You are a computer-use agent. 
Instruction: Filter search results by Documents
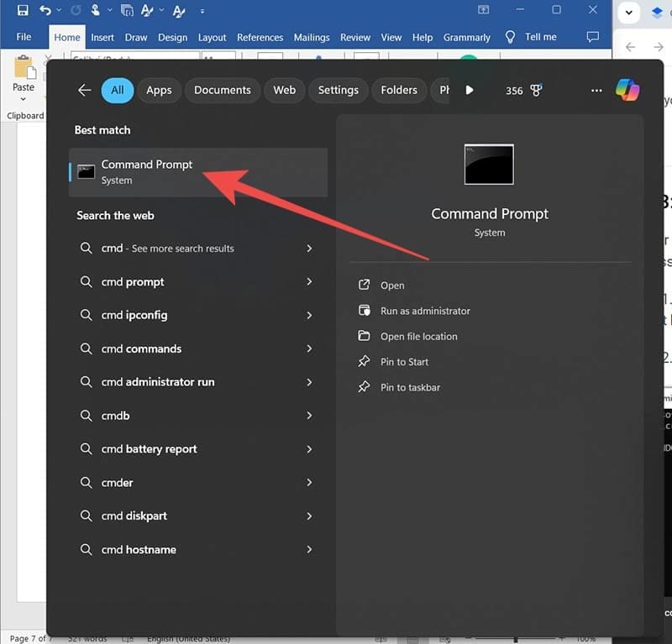223,90
